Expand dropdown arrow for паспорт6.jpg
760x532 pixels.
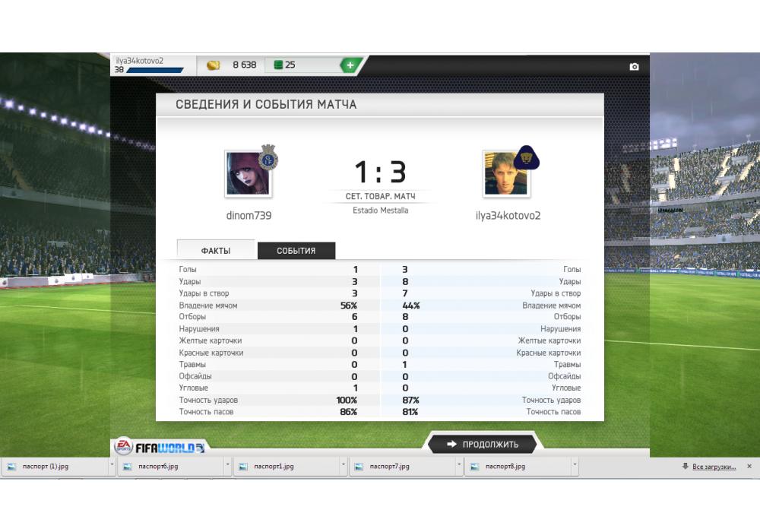coord(227,464)
